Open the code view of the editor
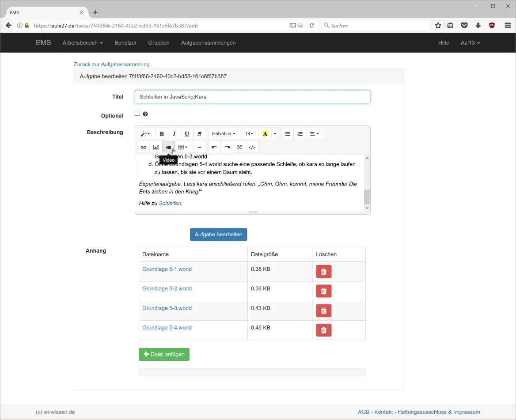 [x=252, y=148]
